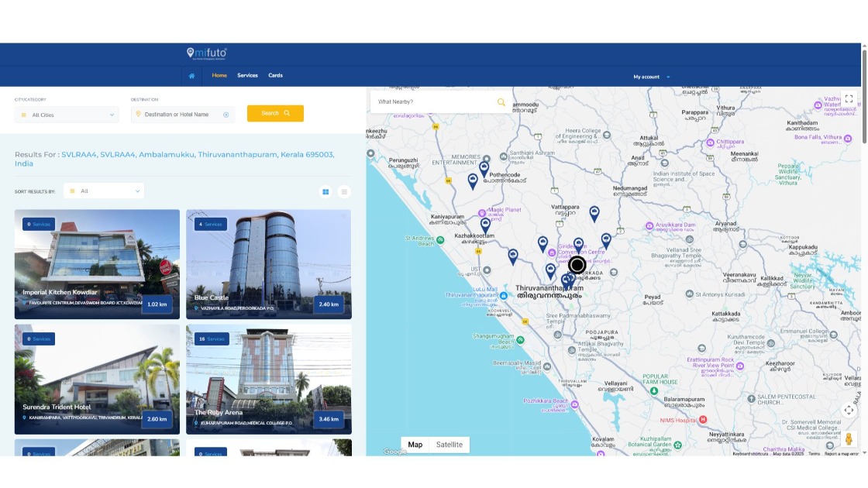This screenshot has width=868, height=488.
Task: Click the '2.40 km' distance badge
Action: click(329, 304)
